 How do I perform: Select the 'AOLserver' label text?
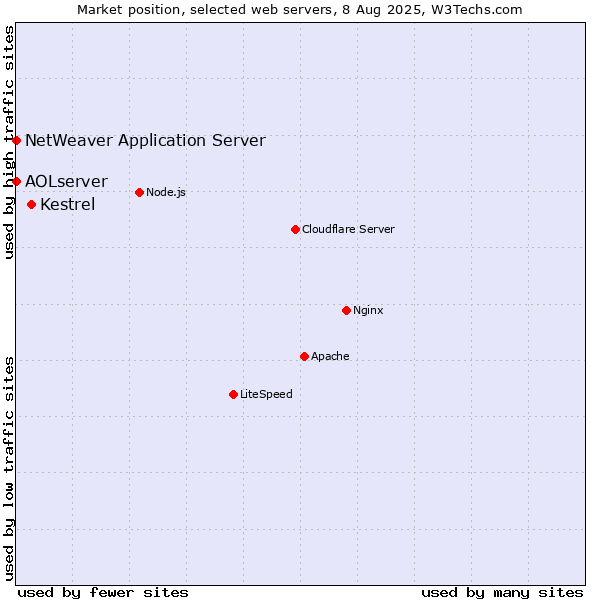tap(67, 181)
